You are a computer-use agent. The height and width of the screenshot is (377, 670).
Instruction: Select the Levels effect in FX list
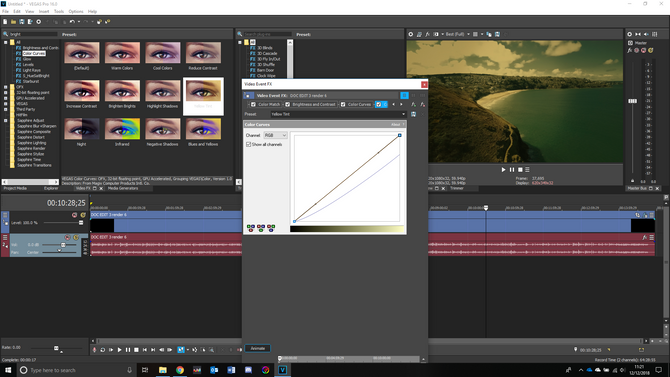(x=28, y=65)
